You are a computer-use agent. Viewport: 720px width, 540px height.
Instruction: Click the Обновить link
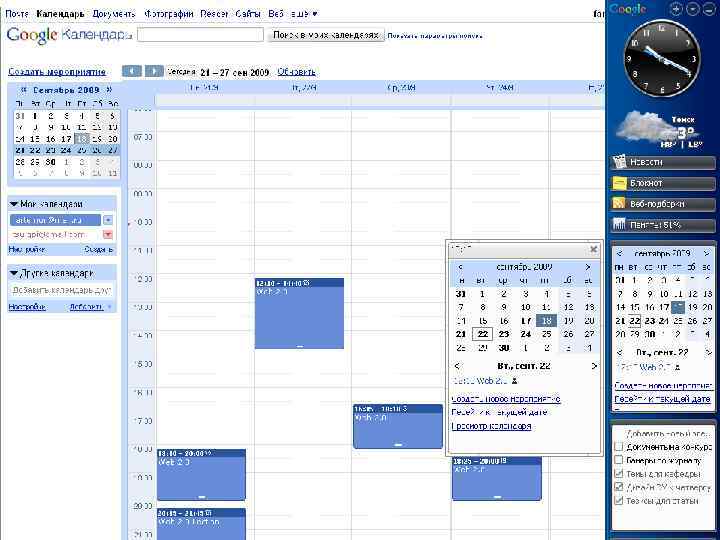pos(297,72)
